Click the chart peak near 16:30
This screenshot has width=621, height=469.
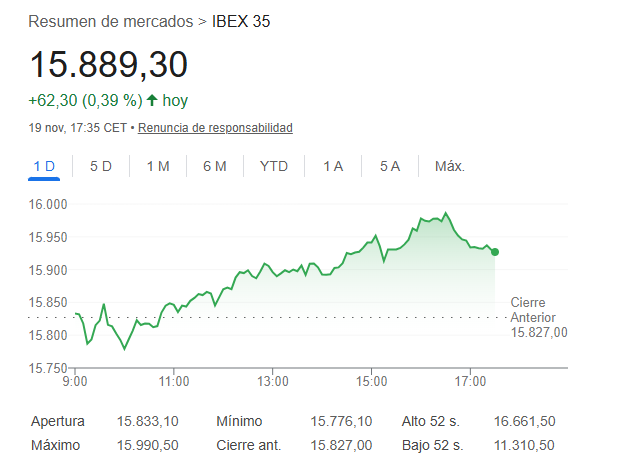[x=445, y=213]
